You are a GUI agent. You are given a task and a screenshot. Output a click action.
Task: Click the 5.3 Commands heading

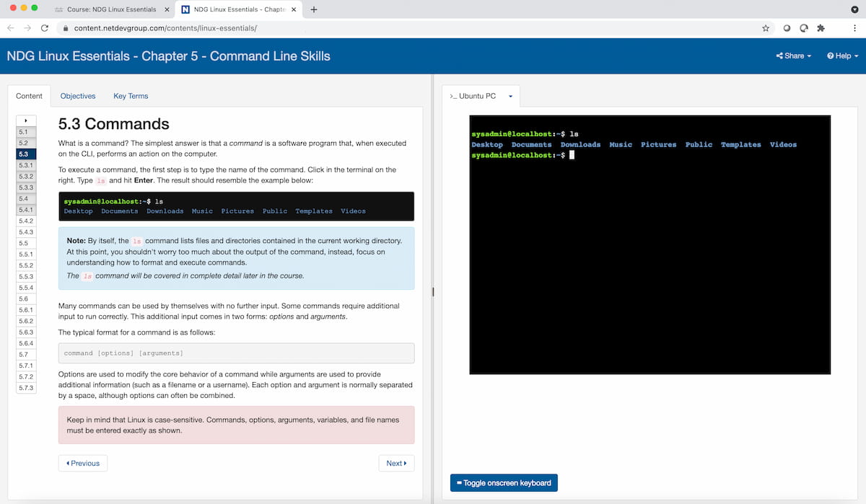[114, 124]
